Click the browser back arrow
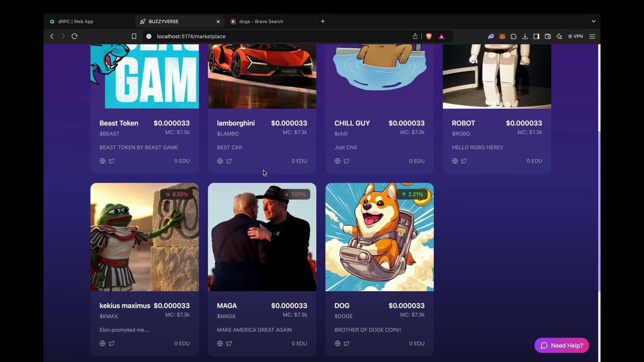This screenshot has height=362, width=644. [x=51, y=36]
